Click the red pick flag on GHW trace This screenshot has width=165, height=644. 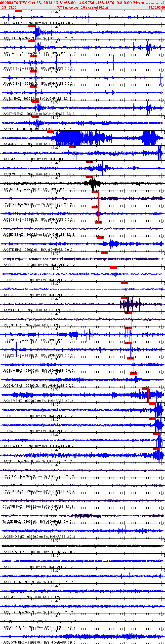(134, 373)
